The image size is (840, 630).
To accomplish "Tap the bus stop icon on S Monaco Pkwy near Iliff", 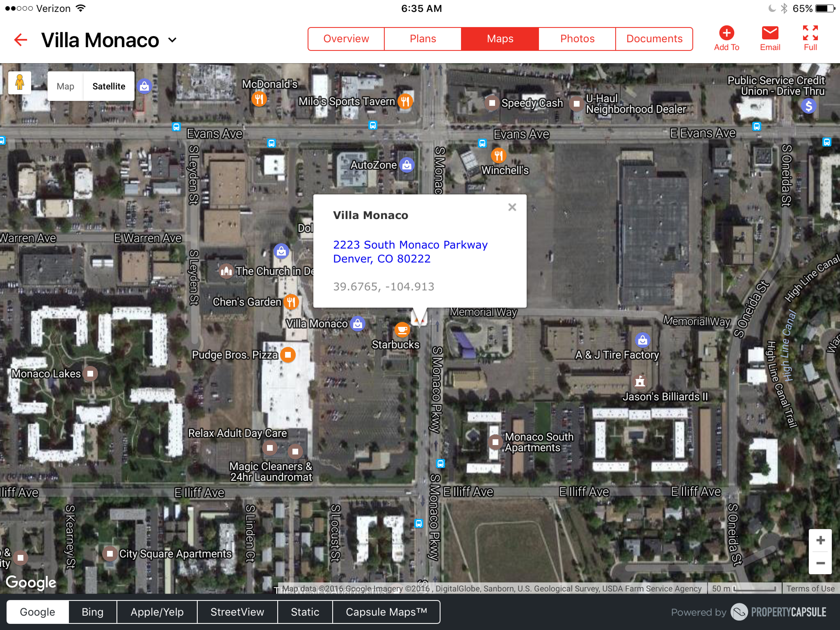I will click(x=440, y=464).
